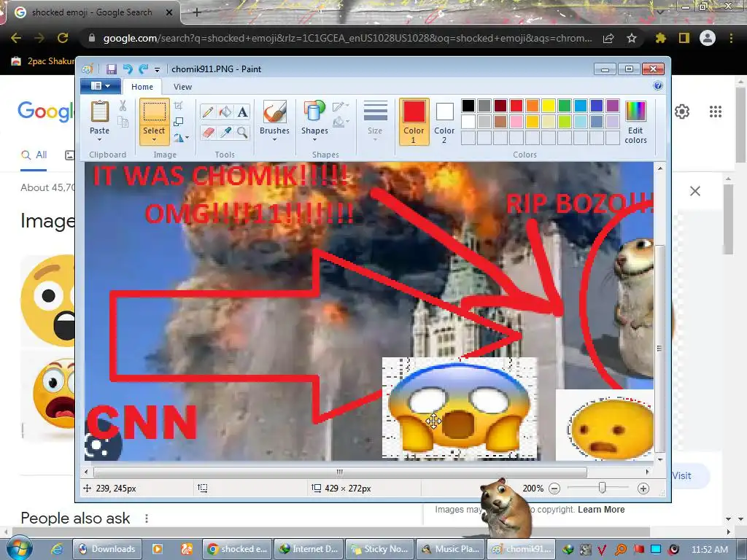747x560 pixels.
Task: Click the People also ask options dots
Action: coord(147,518)
